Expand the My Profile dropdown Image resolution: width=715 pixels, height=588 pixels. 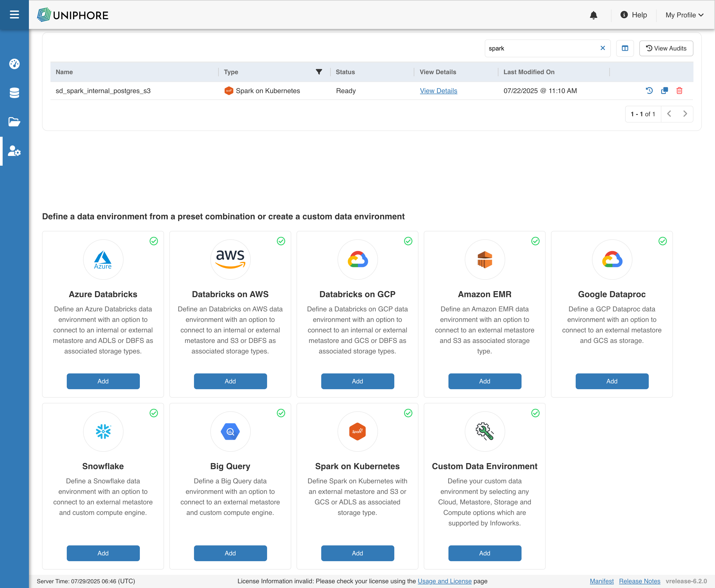tap(684, 15)
